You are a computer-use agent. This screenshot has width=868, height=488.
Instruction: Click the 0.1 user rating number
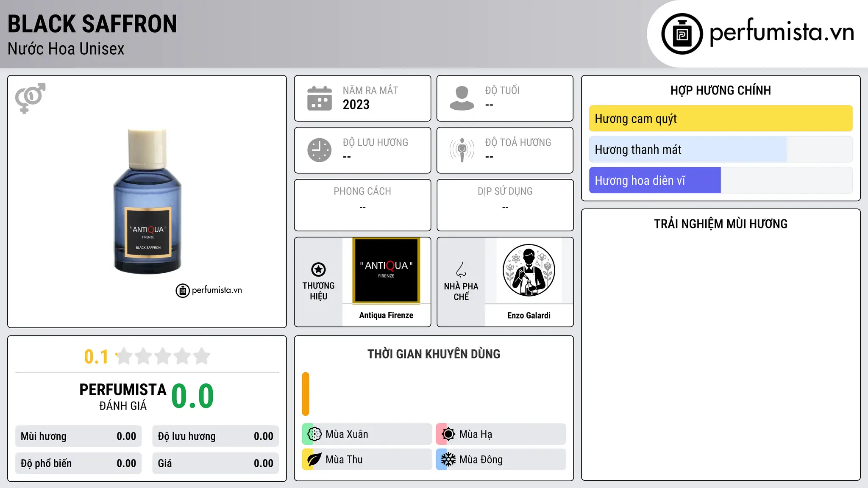tap(96, 357)
